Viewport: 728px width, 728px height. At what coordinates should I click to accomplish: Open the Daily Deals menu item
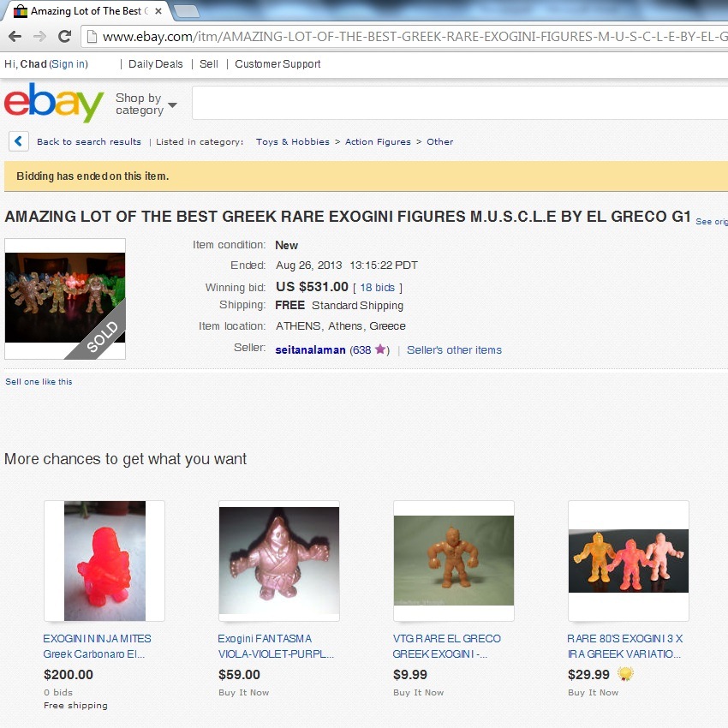tap(156, 64)
